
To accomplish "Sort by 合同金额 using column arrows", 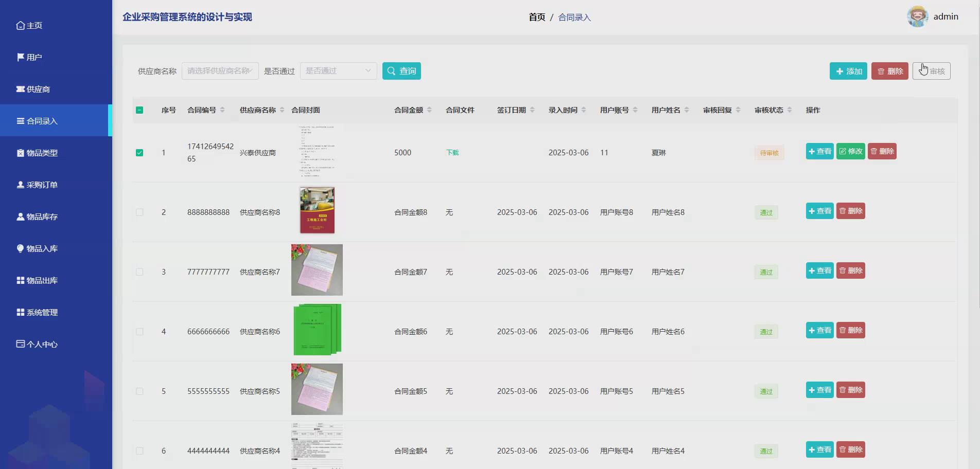I will tap(430, 110).
